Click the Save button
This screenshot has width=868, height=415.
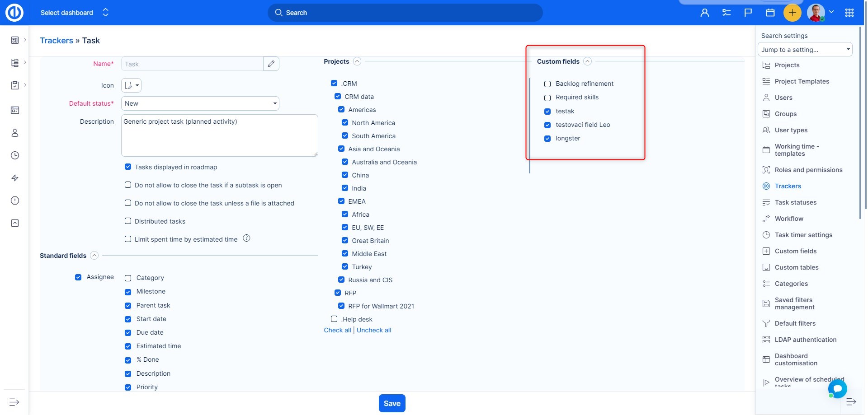pos(392,403)
